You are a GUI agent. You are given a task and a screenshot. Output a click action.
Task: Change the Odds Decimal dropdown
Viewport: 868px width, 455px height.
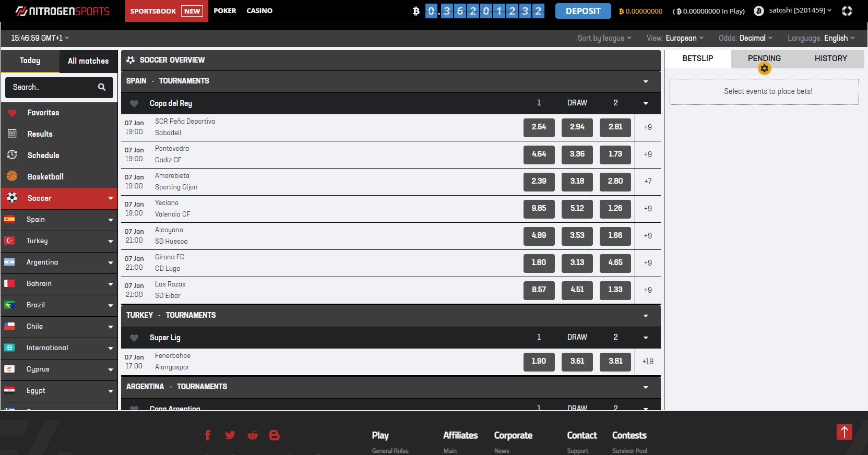pos(745,38)
